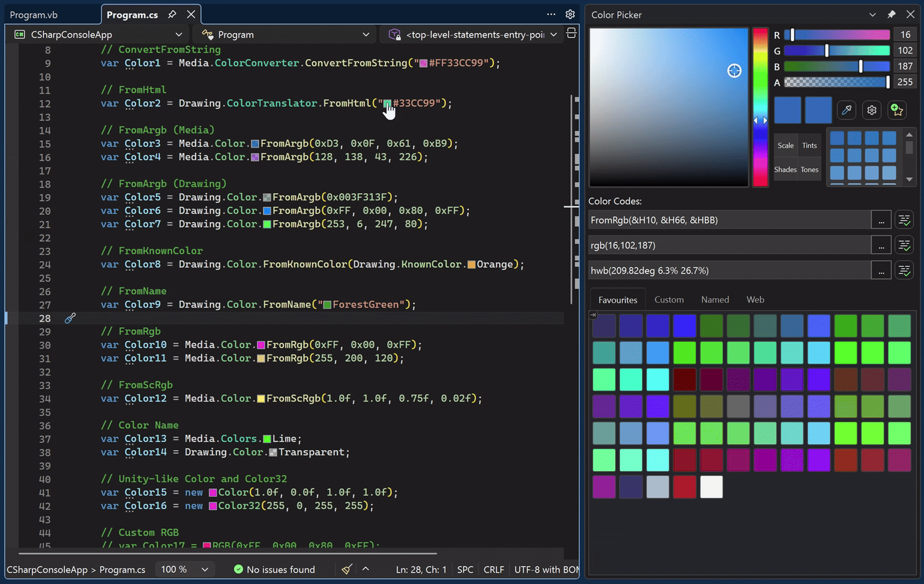Insert the rgb(16,102,187) code into the editor
This screenshot has width=924, height=584.
pos(905,245)
